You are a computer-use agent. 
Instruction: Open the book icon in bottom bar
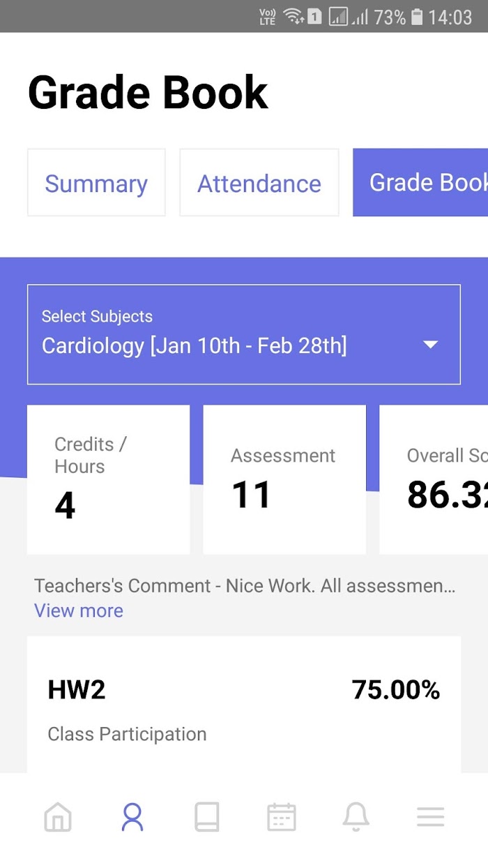207,816
